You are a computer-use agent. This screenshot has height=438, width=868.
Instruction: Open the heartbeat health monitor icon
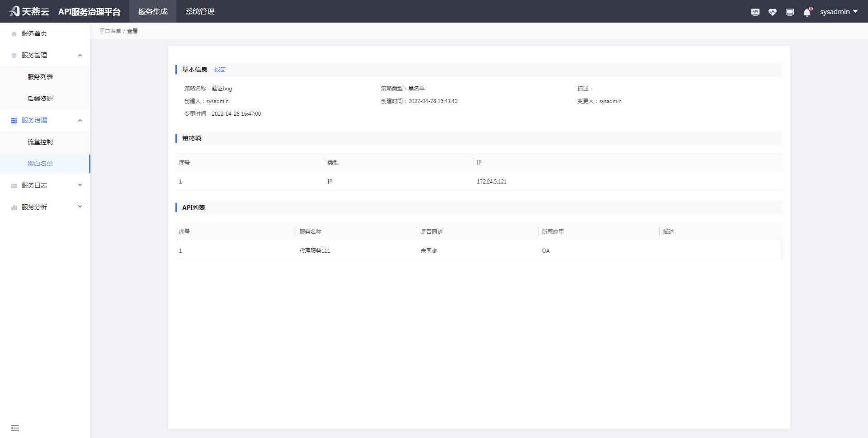click(x=772, y=12)
